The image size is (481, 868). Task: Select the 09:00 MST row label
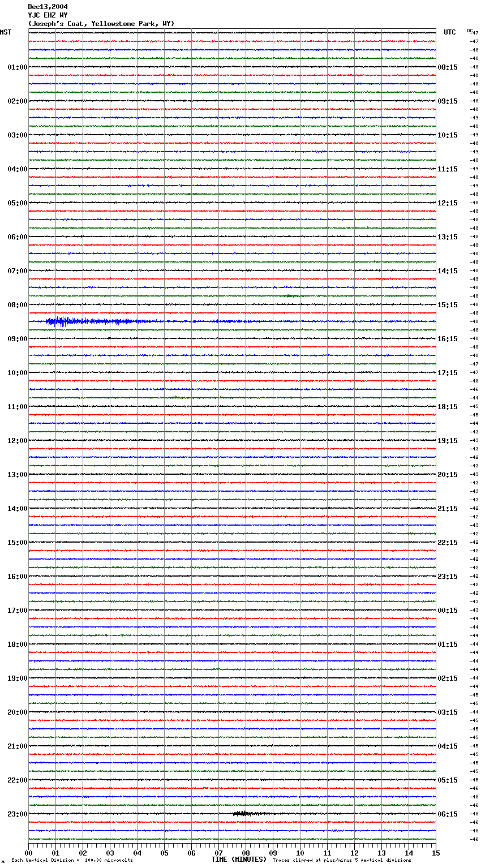pyautogui.click(x=18, y=339)
